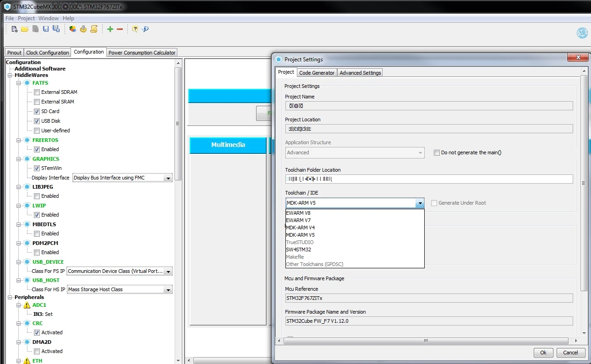Click the Toolchain Folder Location field
The width and height of the screenshot is (591, 364).
click(x=429, y=179)
